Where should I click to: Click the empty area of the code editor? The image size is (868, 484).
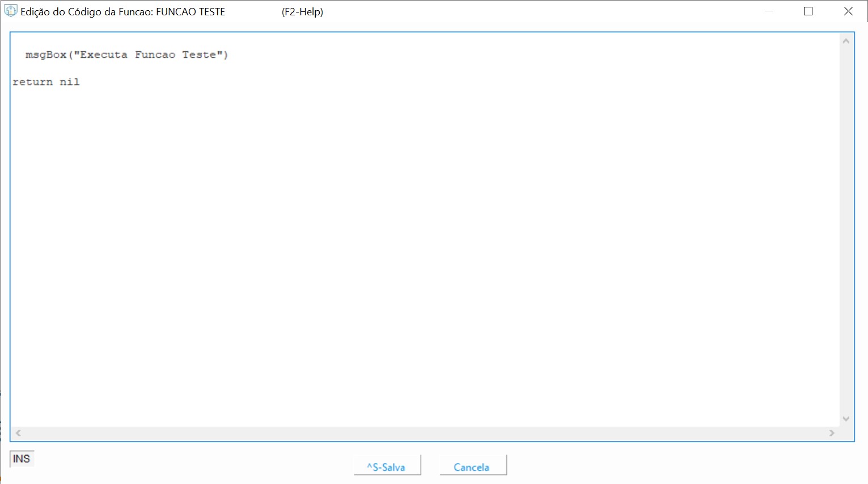pos(425,255)
